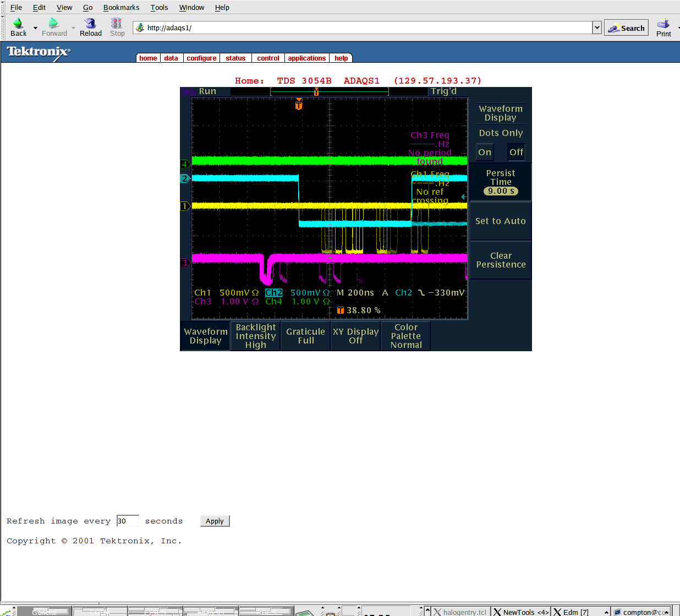Image resolution: width=680 pixels, height=616 pixels.
Task: Open the Edit menu
Action: [39, 7]
